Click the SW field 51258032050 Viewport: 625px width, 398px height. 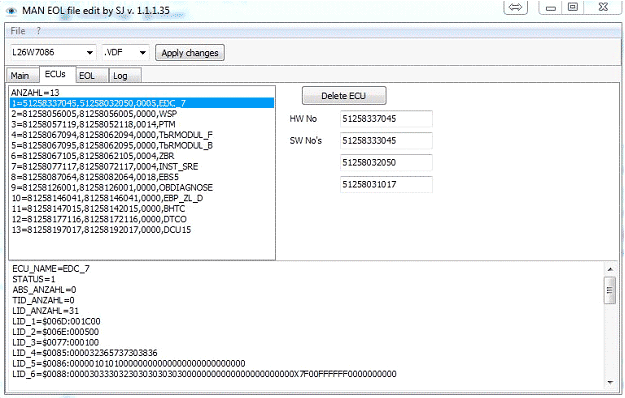(x=386, y=163)
